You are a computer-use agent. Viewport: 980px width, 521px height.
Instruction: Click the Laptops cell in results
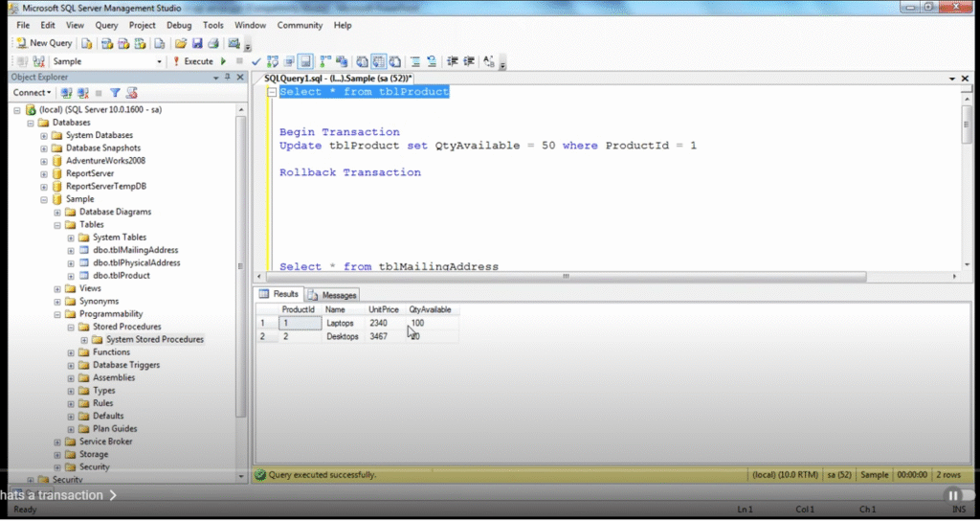344,324
